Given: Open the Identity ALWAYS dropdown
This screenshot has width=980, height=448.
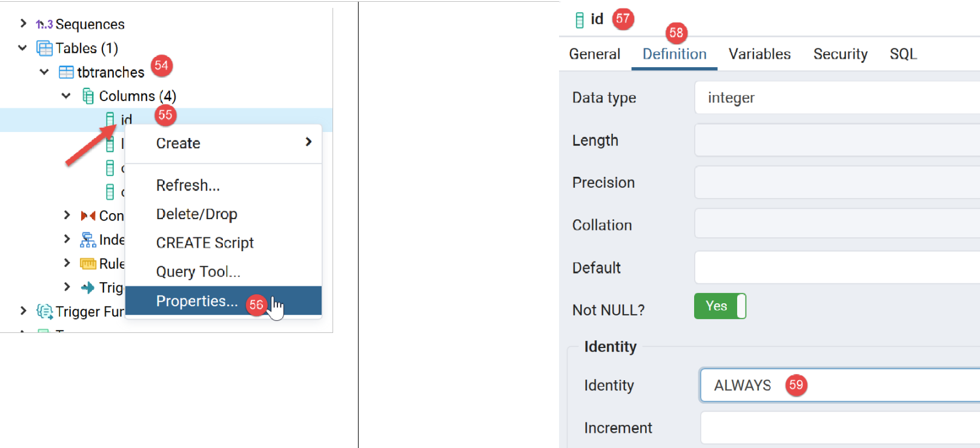Looking at the screenshot, I should [839, 385].
